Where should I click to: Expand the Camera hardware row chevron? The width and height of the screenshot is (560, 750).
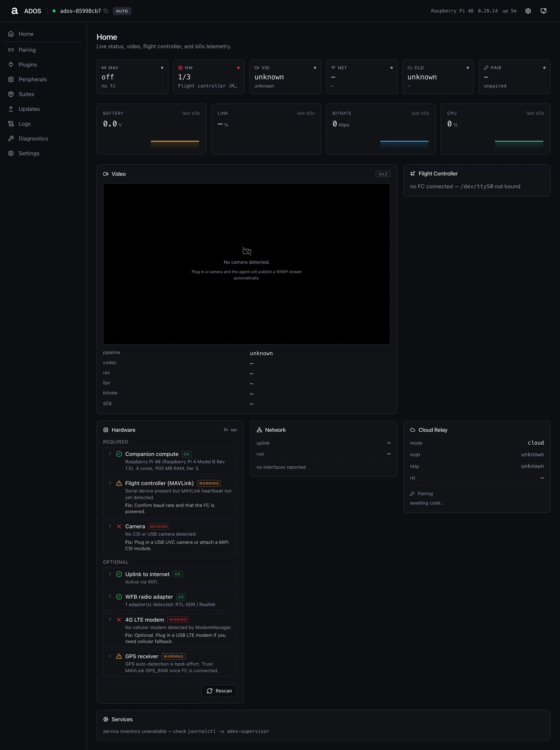110,526
